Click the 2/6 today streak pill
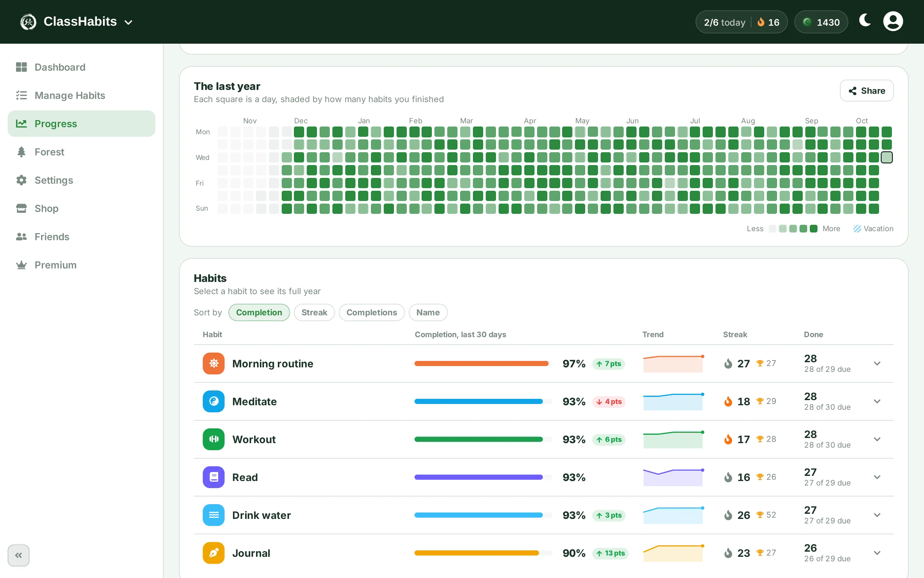 point(741,22)
